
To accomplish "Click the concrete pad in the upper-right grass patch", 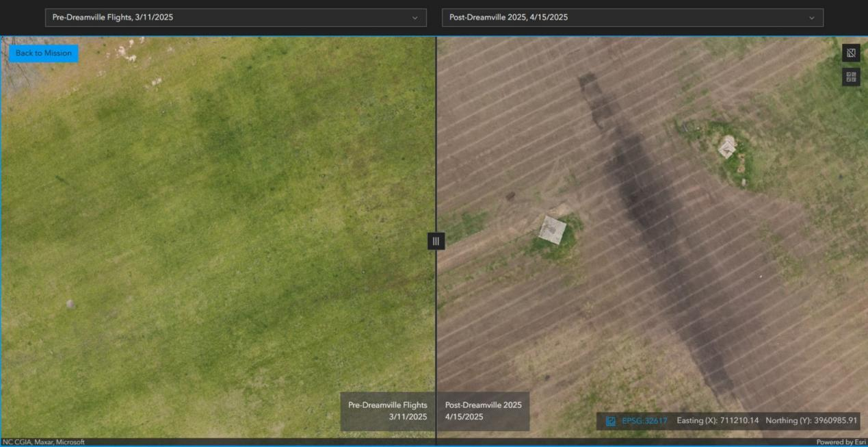I will (x=727, y=146).
